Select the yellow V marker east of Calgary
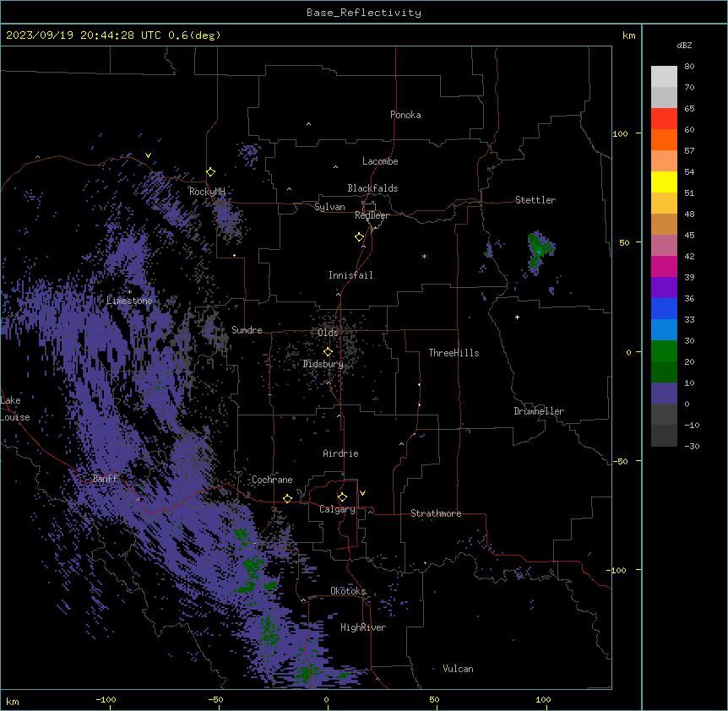728x711 pixels. [x=362, y=493]
